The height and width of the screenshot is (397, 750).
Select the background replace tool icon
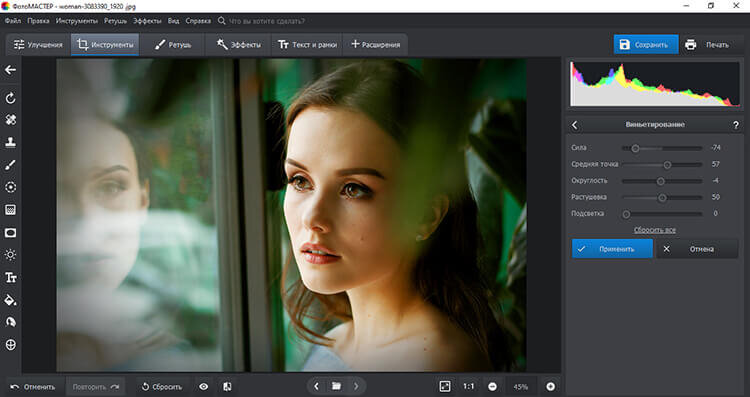(10, 322)
